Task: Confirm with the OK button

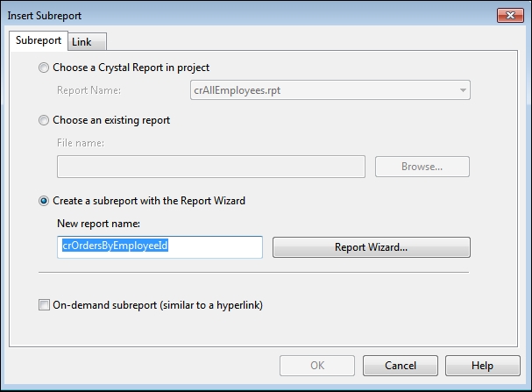Action: point(316,366)
